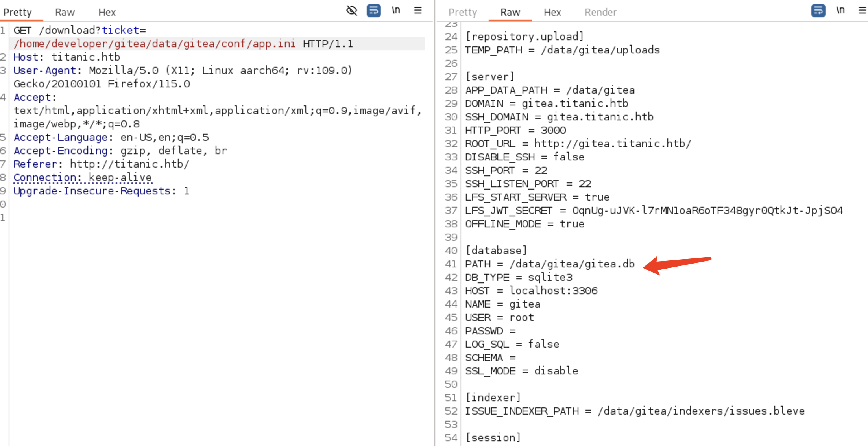This screenshot has height=446, width=868.
Task: Click the DISABLE_SSH = false line
Action: point(524,157)
